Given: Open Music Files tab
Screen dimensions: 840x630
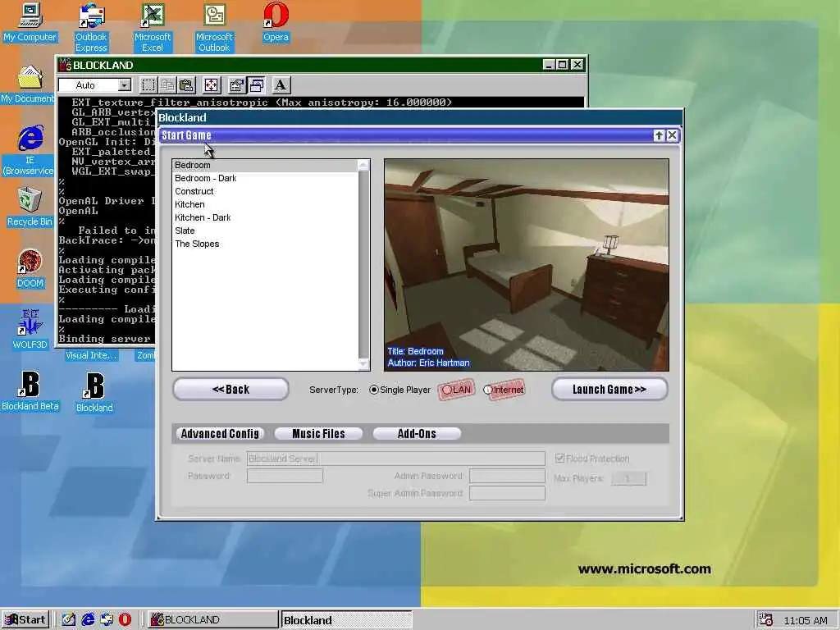Looking at the screenshot, I should [319, 433].
